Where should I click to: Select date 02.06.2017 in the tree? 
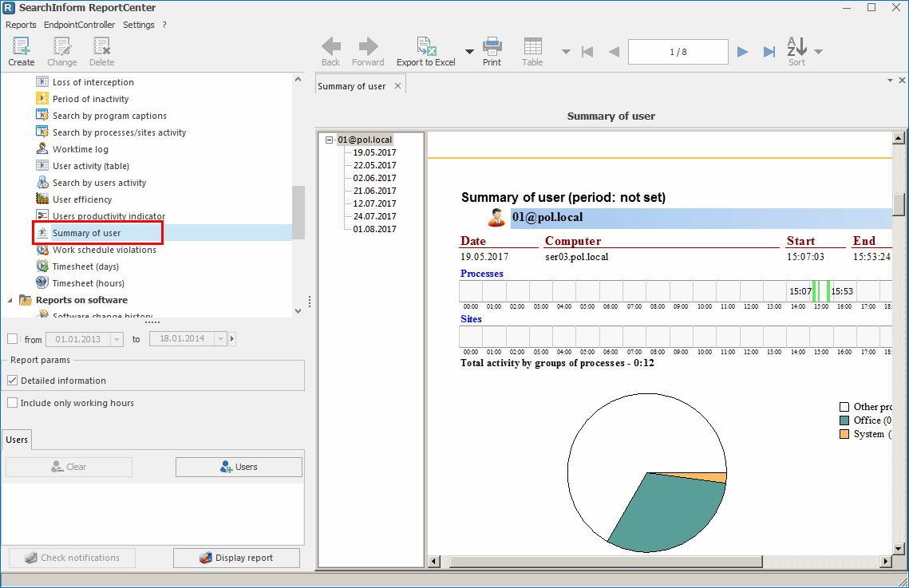pyautogui.click(x=374, y=178)
